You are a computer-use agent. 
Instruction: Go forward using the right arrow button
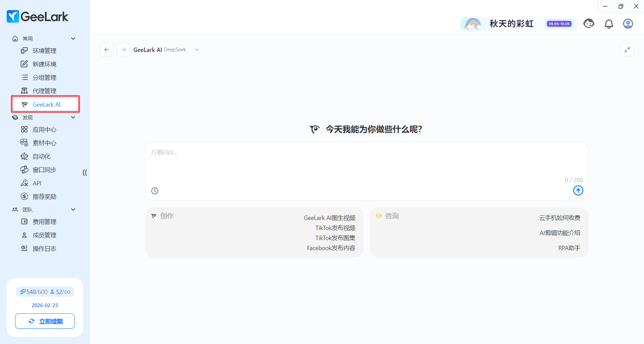click(x=123, y=50)
